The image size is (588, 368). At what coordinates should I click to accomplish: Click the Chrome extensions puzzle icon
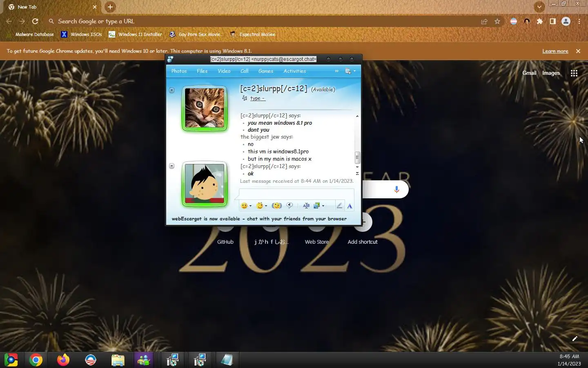(x=540, y=21)
